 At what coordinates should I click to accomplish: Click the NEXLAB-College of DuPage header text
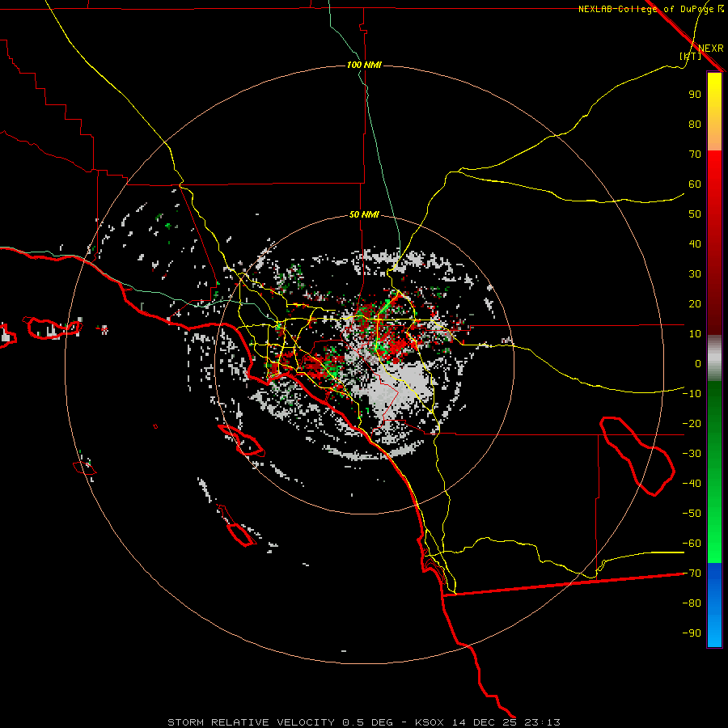[651, 9]
